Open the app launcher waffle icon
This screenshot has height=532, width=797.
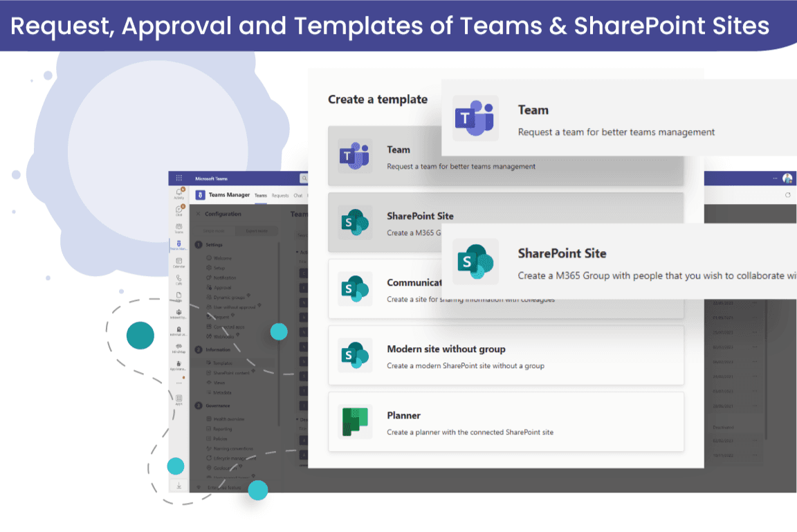(179, 178)
